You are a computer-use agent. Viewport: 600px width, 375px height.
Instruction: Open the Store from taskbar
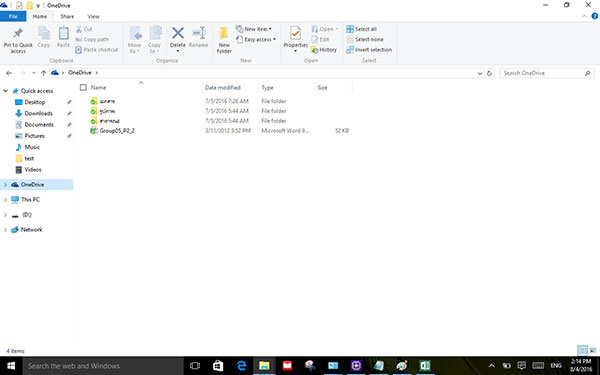pyautogui.click(x=218, y=366)
